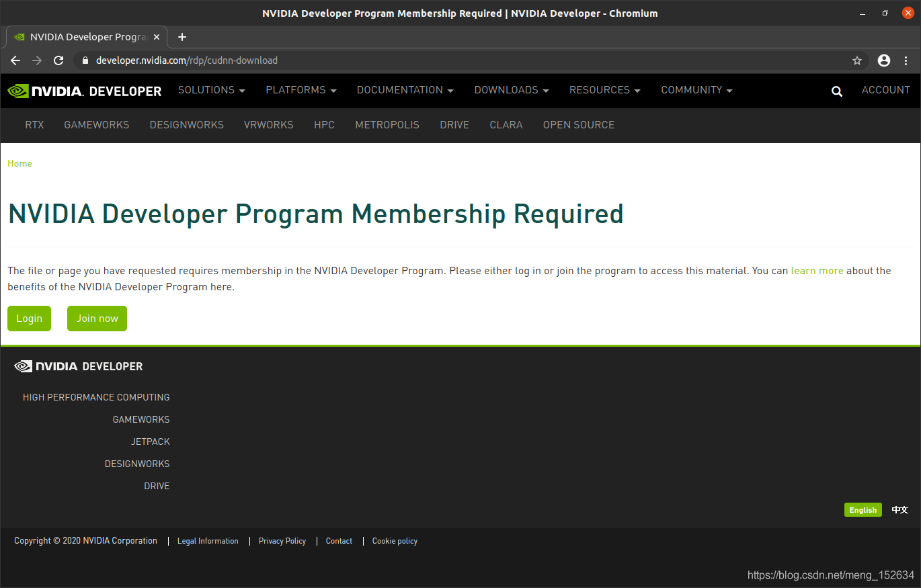Open the Contact footer link

tap(339, 541)
